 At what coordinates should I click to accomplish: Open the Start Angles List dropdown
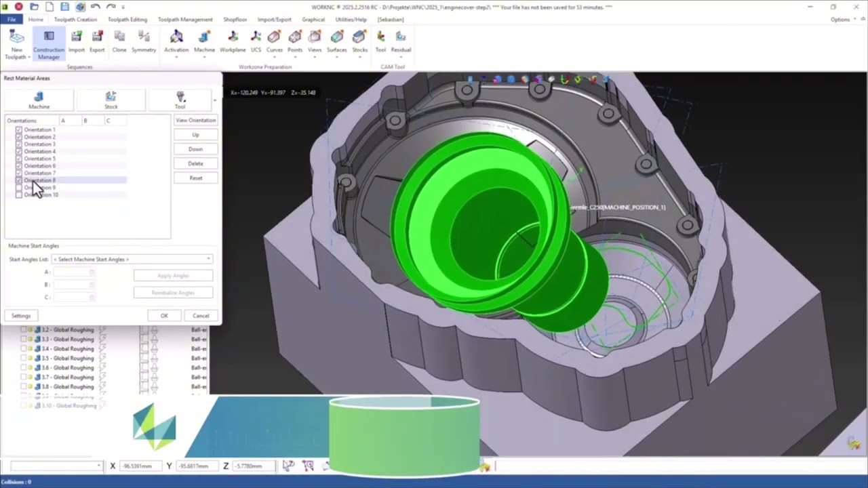point(132,259)
